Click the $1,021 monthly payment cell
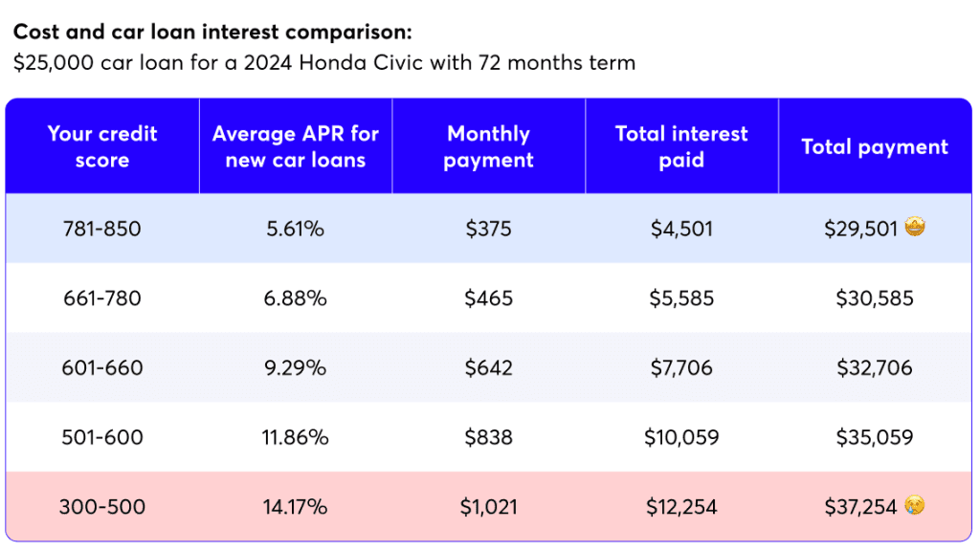This screenshot has height=551, width=980. (x=488, y=507)
